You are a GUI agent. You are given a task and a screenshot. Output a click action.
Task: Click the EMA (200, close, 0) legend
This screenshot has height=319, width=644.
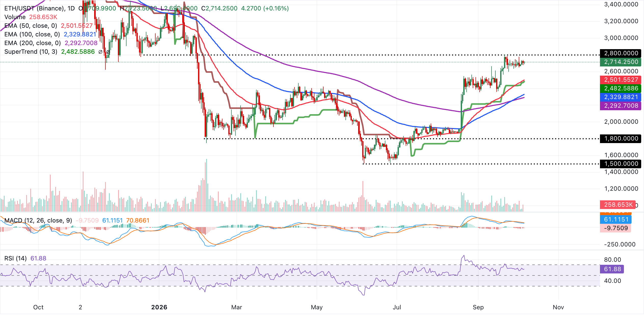pos(33,43)
